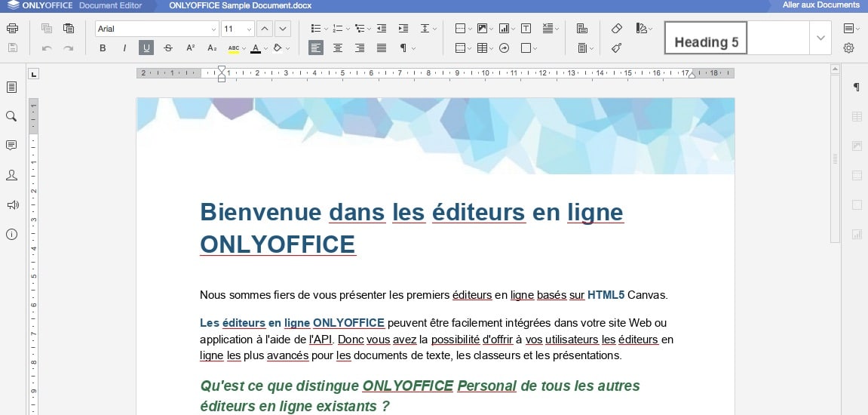Open the Comments panel
Image resolution: width=868 pixels, height=415 pixels.
coord(11,146)
